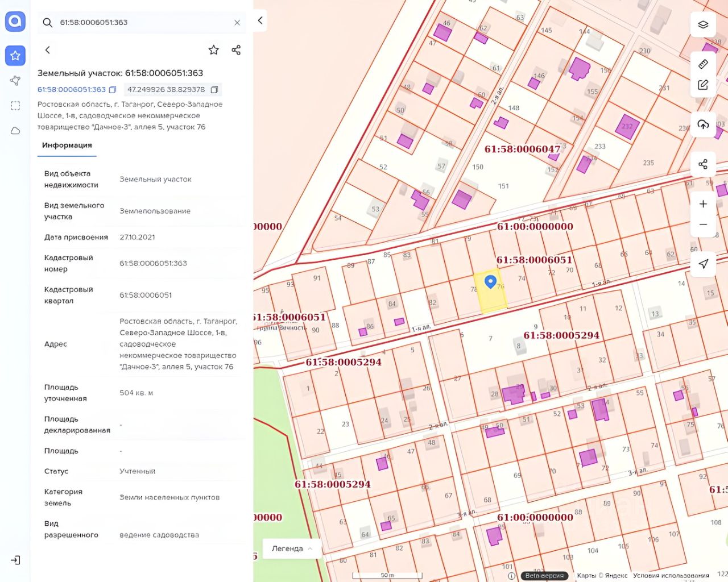728x582 pixels.
Task: Select the dashed rectangle selection tool
Action: (x=15, y=106)
